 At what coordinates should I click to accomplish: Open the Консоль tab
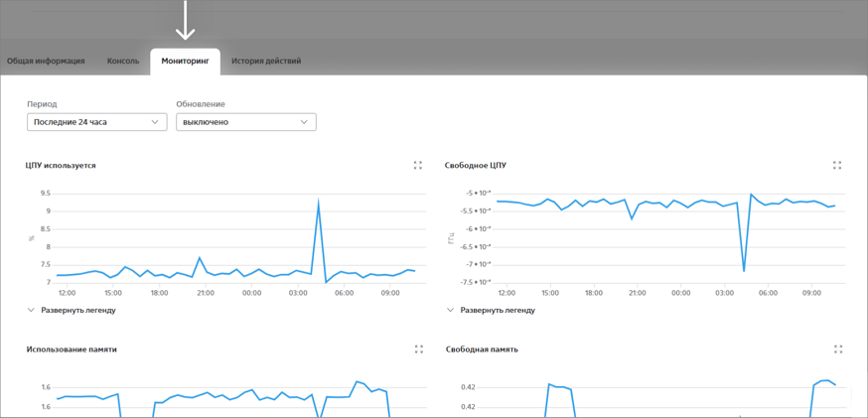point(123,62)
